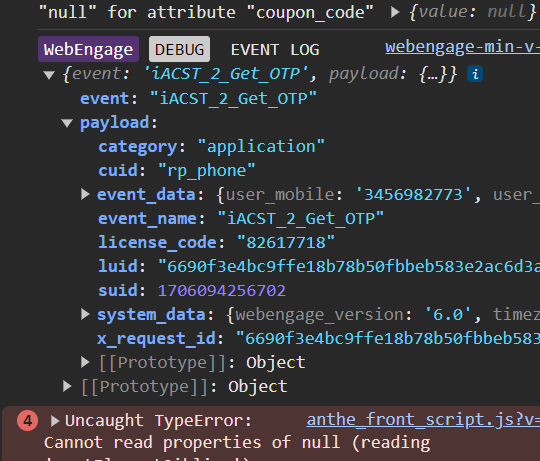The height and width of the screenshot is (461, 540).
Task: Click the luid property row
Action: 319,266
